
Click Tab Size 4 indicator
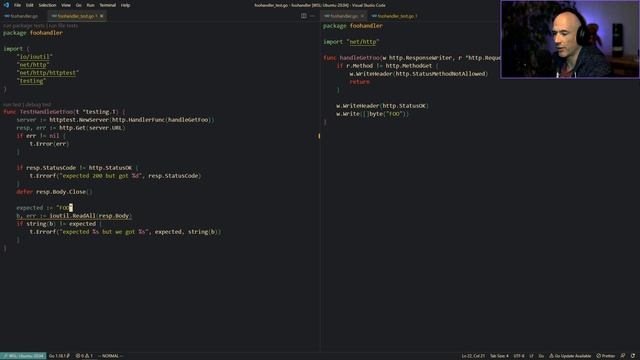(x=499, y=356)
